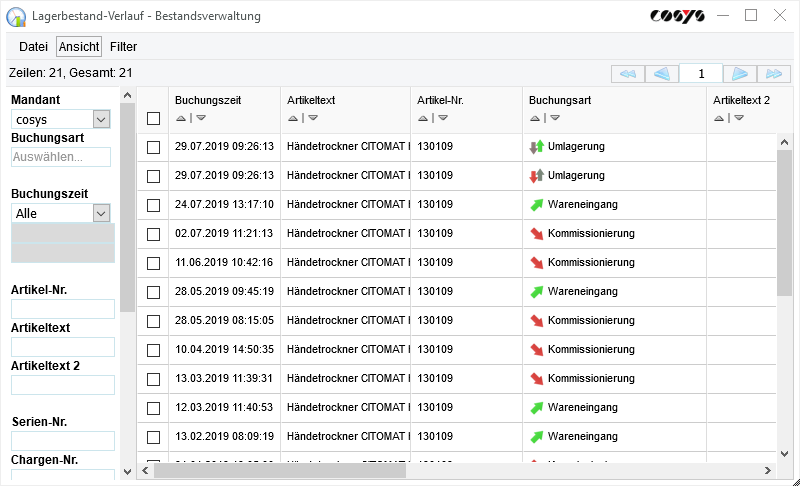Click the next page arrow button
This screenshot has width=800, height=486.
point(739,74)
